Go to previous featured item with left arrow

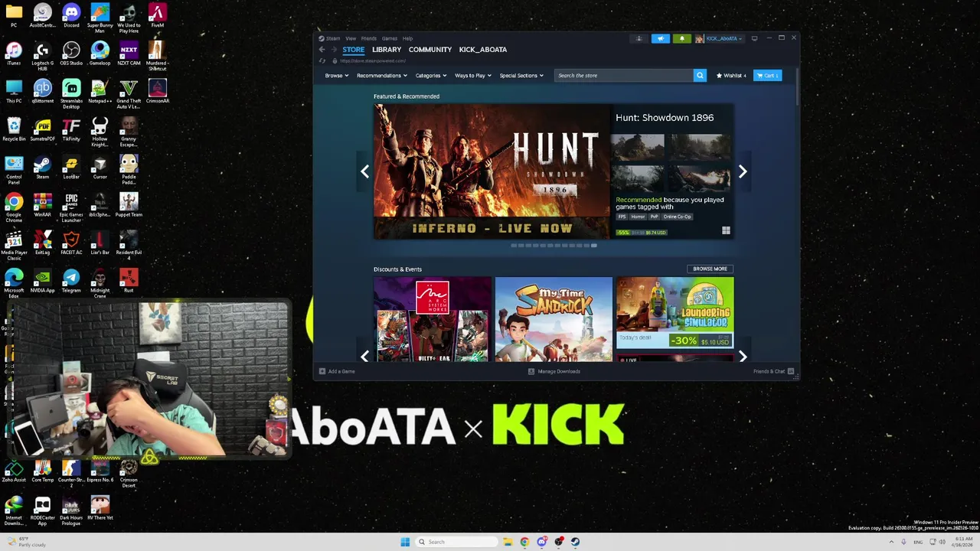tap(365, 171)
